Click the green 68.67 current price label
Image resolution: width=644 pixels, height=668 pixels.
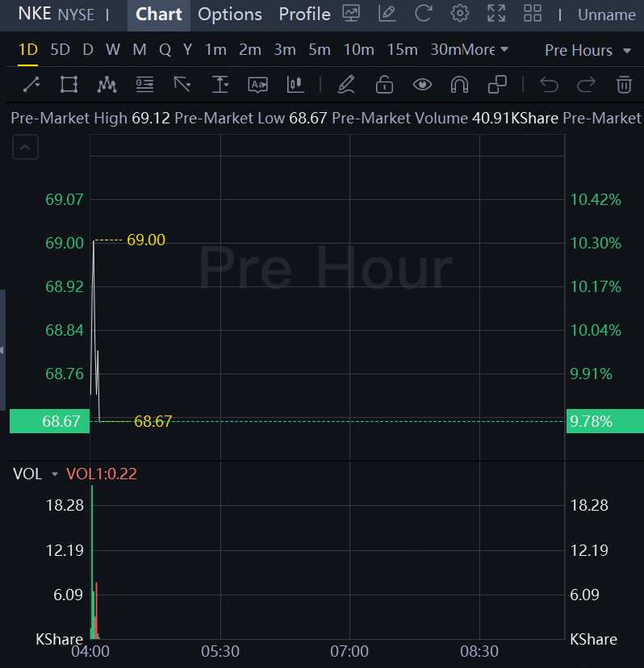point(49,421)
